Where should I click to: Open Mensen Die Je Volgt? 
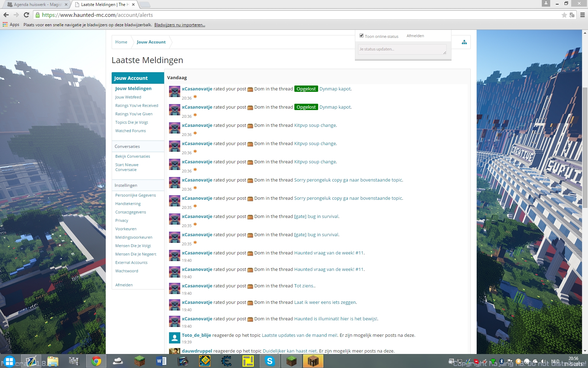coord(133,246)
